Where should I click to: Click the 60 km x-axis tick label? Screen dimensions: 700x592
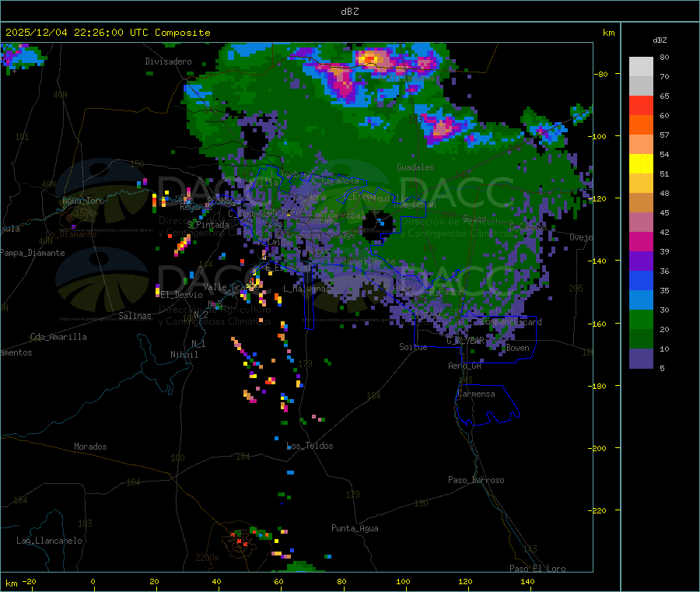click(x=278, y=581)
